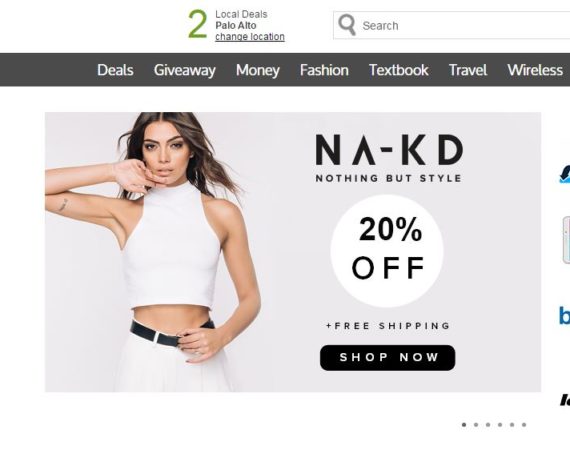
Task: Open the Travel menu item
Action: [x=468, y=70]
